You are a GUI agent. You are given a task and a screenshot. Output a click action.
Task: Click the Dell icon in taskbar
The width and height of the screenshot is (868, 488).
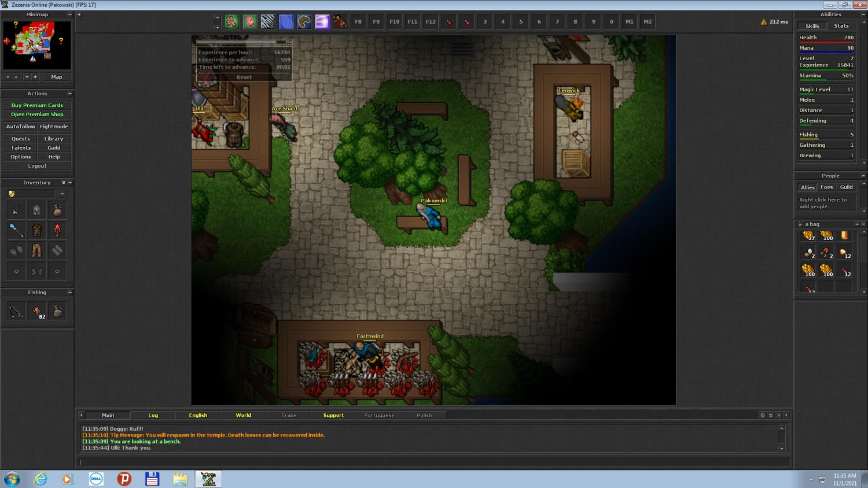(x=96, y=479)
